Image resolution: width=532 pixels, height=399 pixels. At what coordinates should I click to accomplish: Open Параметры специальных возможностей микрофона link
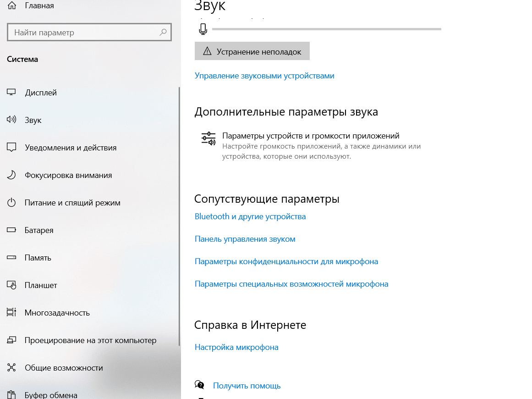click(x=291, y=283)
